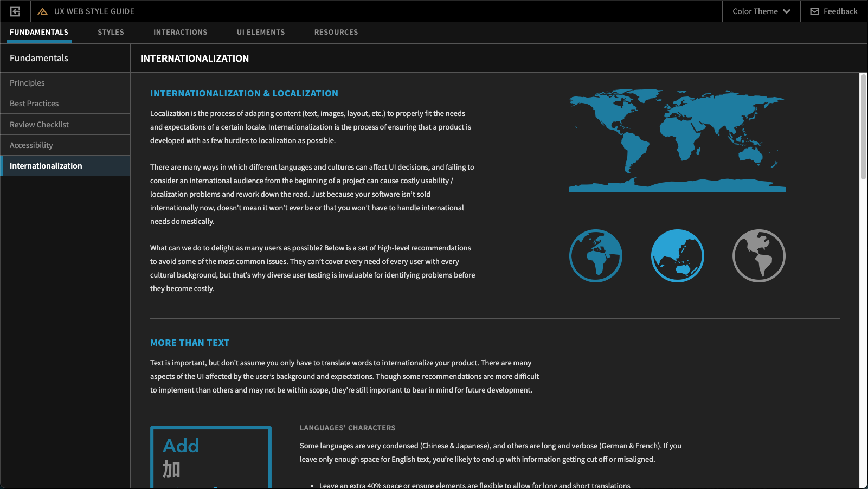Viewport: 868px width, 489px height.
Task: Click the vertical page scrollbar
Action: (863, 127)
